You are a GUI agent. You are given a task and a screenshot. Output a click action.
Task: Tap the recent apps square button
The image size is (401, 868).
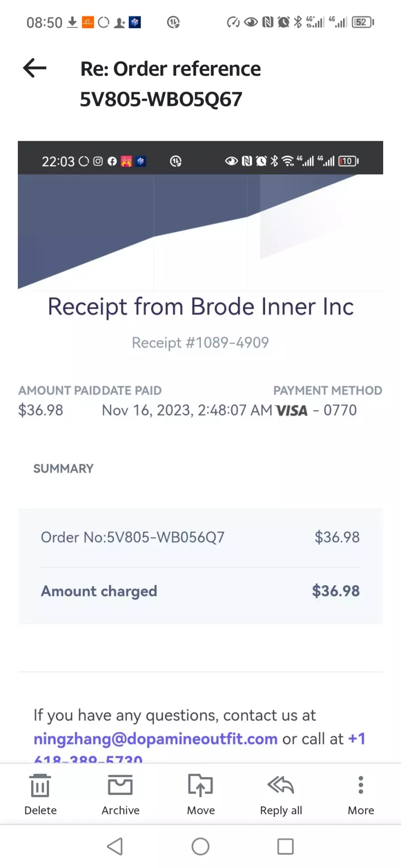click(285, 846)
